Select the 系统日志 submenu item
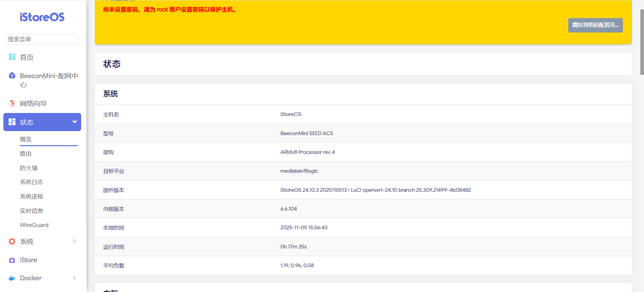This screenshot has width=644, height=292. [x=32, y=182]
